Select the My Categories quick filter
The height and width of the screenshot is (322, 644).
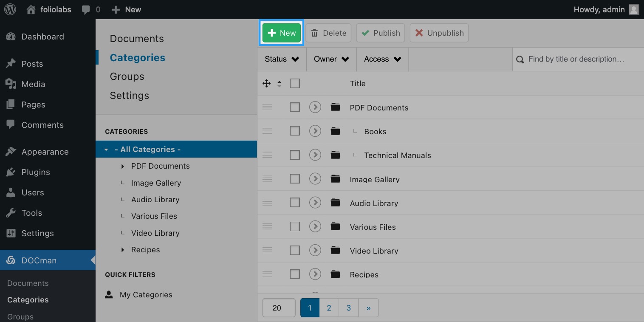146,294
